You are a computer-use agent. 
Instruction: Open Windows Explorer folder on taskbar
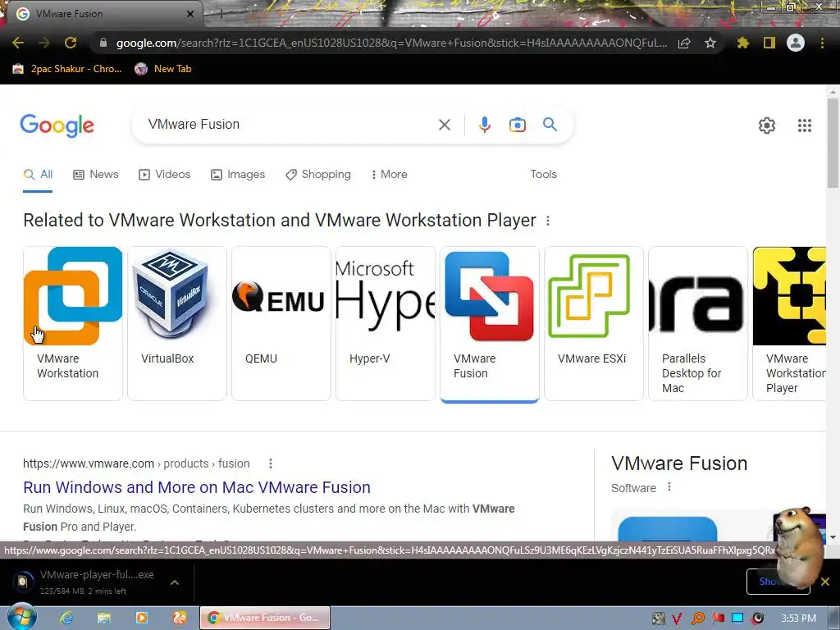(104, 618)
